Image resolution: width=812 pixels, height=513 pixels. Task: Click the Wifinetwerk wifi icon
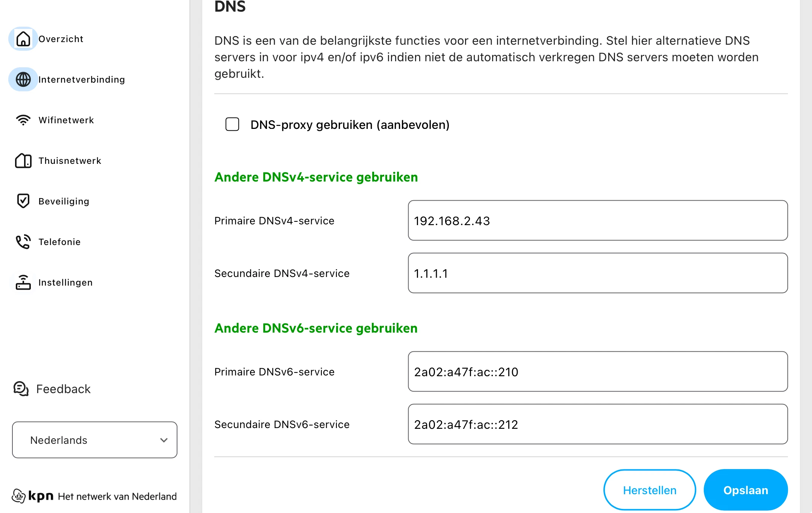pyautogui.click(x=23, y=120)
